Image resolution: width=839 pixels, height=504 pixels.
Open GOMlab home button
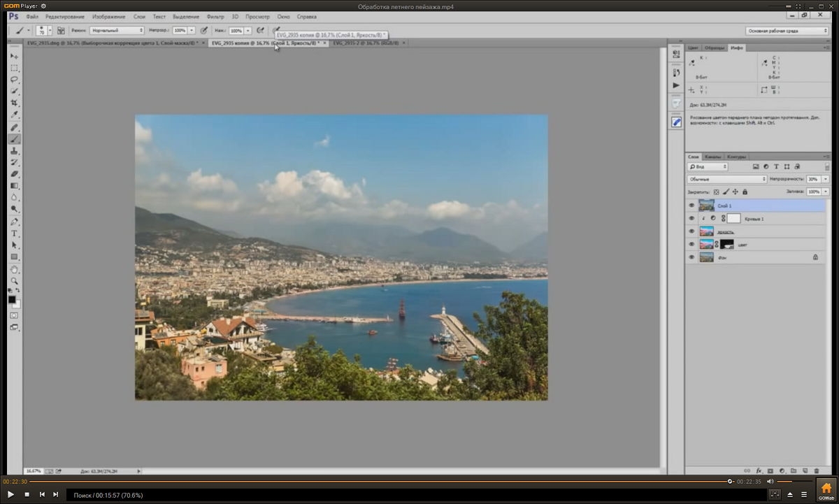tap(826, 490)
